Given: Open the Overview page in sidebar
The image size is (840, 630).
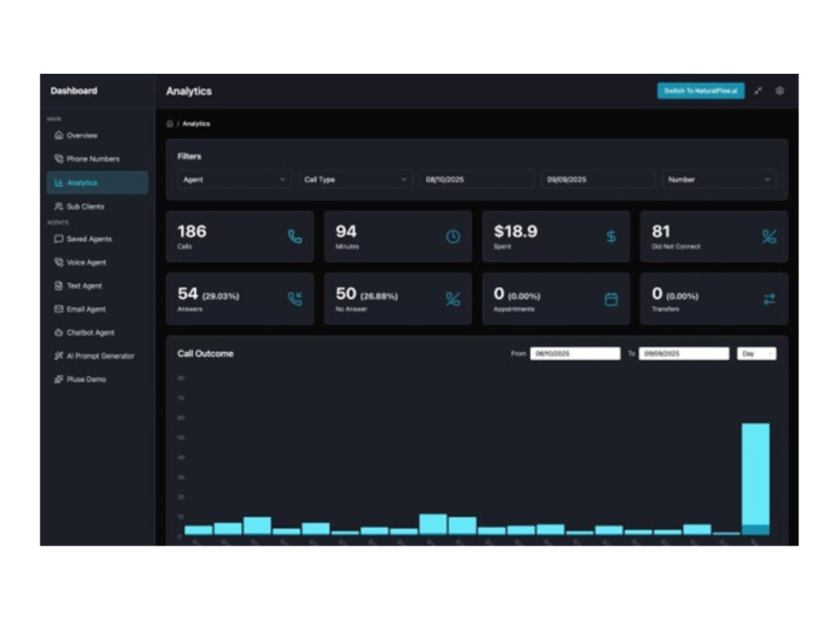Looking at the screenshot, I should click(97, 135).
